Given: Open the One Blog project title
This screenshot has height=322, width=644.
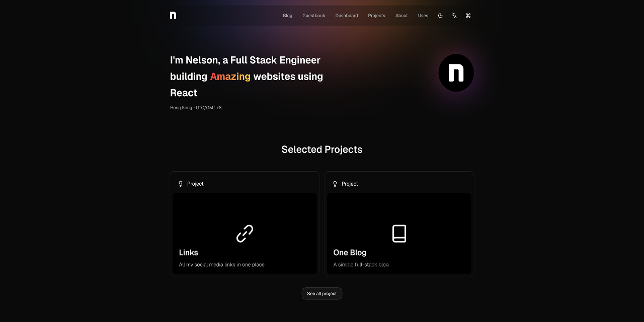Looking at the screenshot, I should coord(350,253).
